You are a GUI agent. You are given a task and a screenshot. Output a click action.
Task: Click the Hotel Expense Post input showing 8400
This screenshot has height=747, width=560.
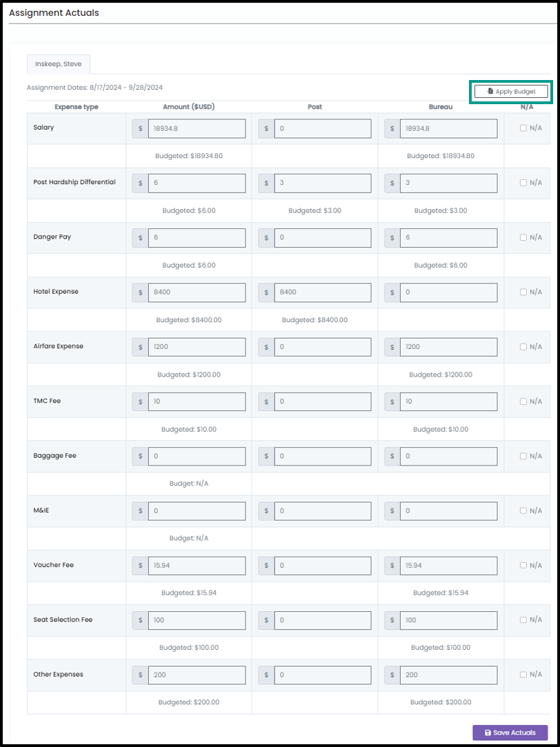tap(323, 292)
